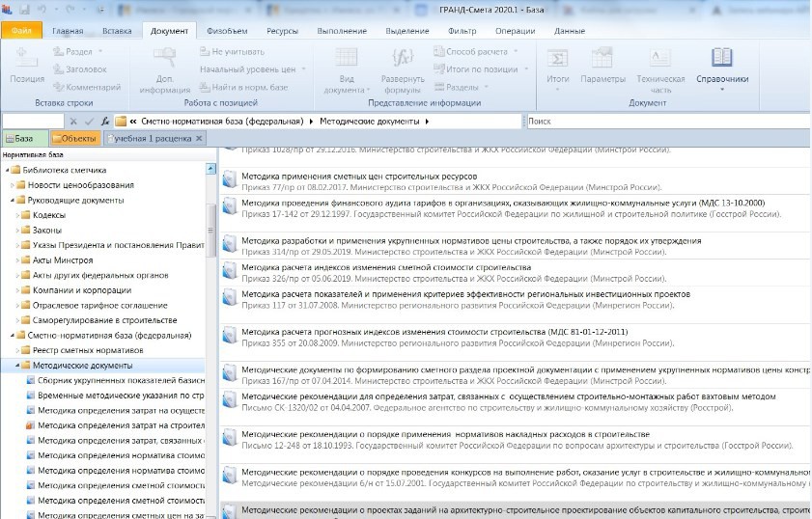The height and width of the screenshot is (519, 812).
Task: Open Методика расчета индексов изменения сметной стоимости
Action: [x=386, y=267]
